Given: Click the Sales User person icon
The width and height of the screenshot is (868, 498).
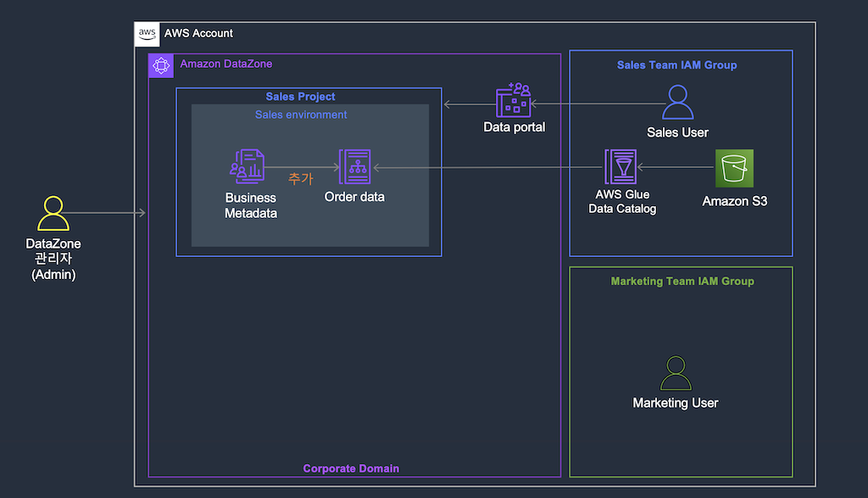Looking at the screenshot, I should click(x=677, y=102).
